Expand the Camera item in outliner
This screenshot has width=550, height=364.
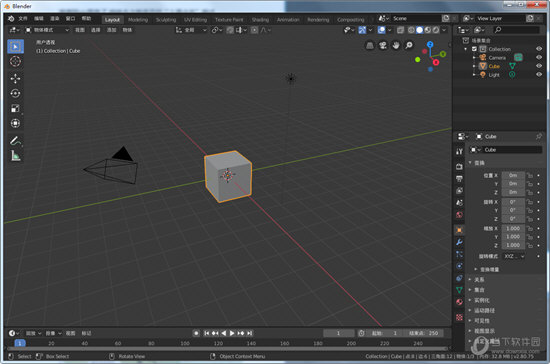pos(474,58)
